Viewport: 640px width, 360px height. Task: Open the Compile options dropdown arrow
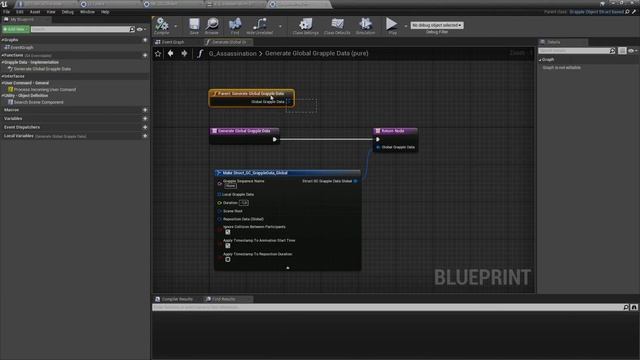tap(176, 26)
